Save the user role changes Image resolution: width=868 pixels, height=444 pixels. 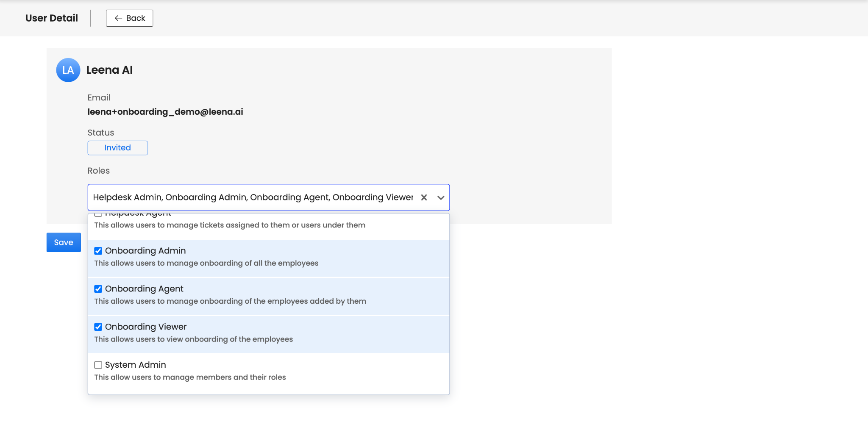pyautogui.click(x=64, y=242)
